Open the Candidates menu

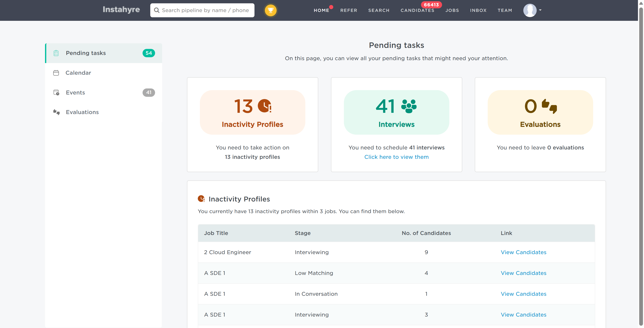coord(417,10)
